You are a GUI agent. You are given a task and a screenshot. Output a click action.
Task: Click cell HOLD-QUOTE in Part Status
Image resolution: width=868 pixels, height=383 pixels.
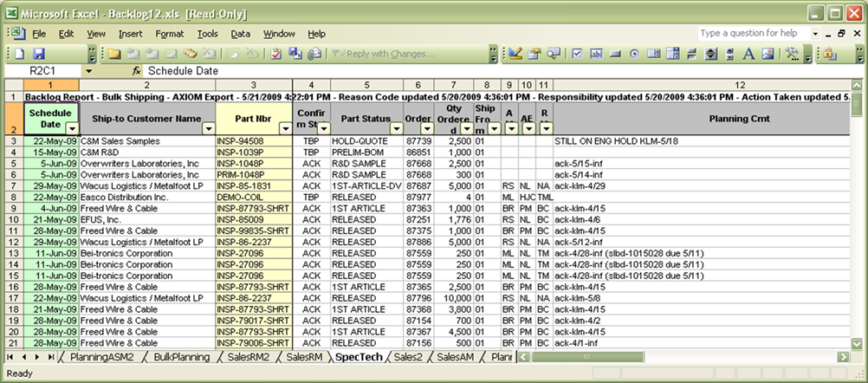[x=367, y=141]
